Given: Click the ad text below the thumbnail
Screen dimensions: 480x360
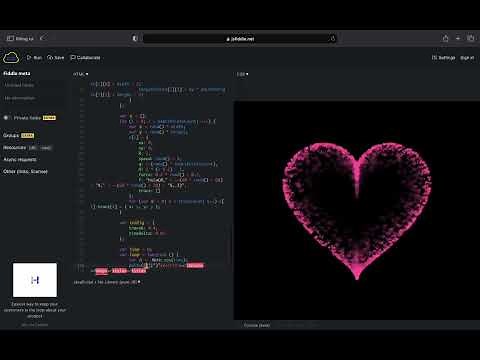Looking at the screenshot, I should 35,310.
